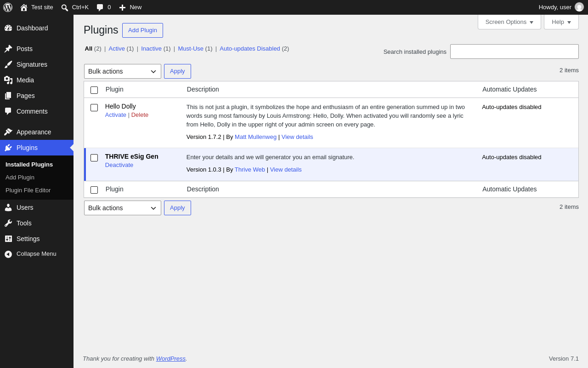This screenshot has height=368, width=588.
Task: Click the Pages icon in sidebar
Action: [8, 96]
